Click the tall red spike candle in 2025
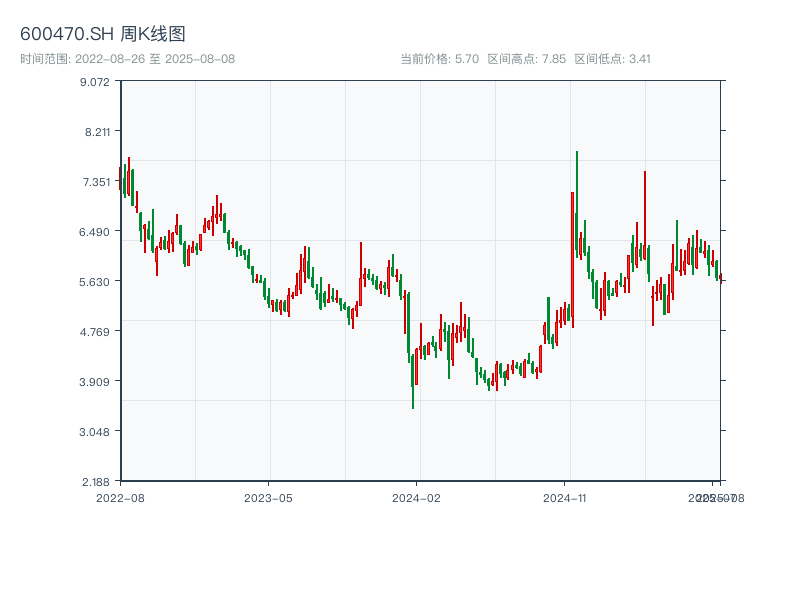 pyautogui.click(x=645, y=215)
